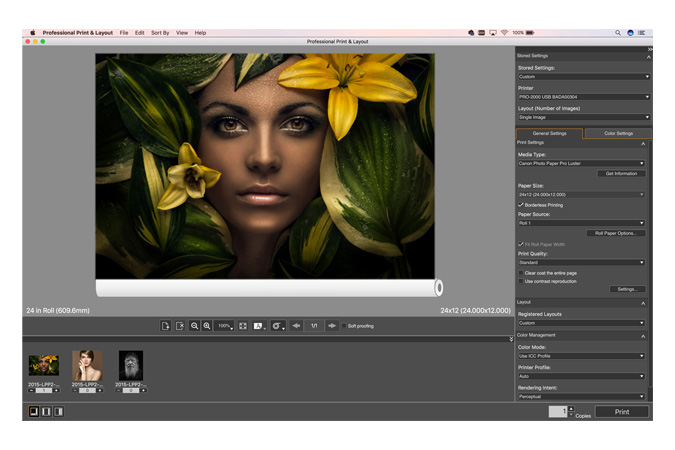The width and height of the screenshot is (675, 450).
Task: Open the Media Type dropdown
Action: tap(581, 163)
